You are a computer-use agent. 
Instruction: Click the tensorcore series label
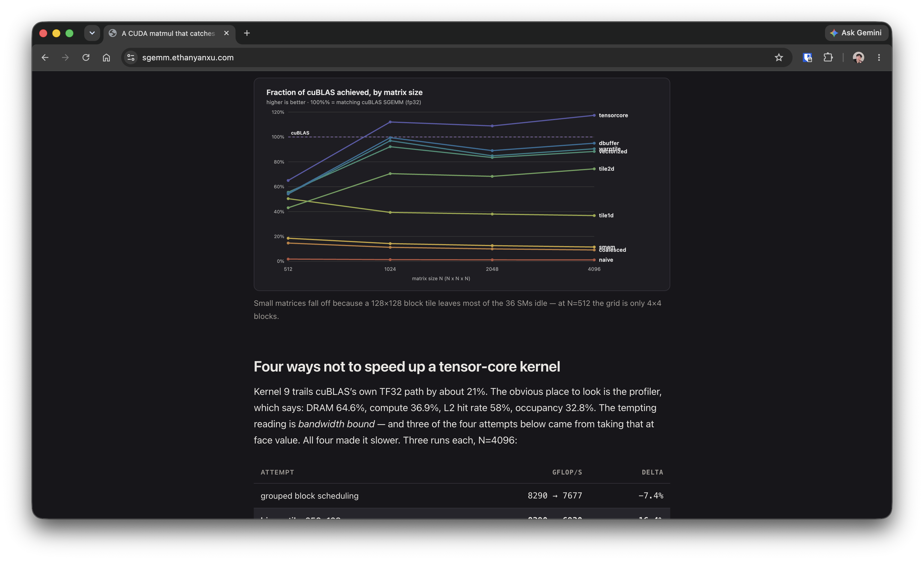click(613, 115)
